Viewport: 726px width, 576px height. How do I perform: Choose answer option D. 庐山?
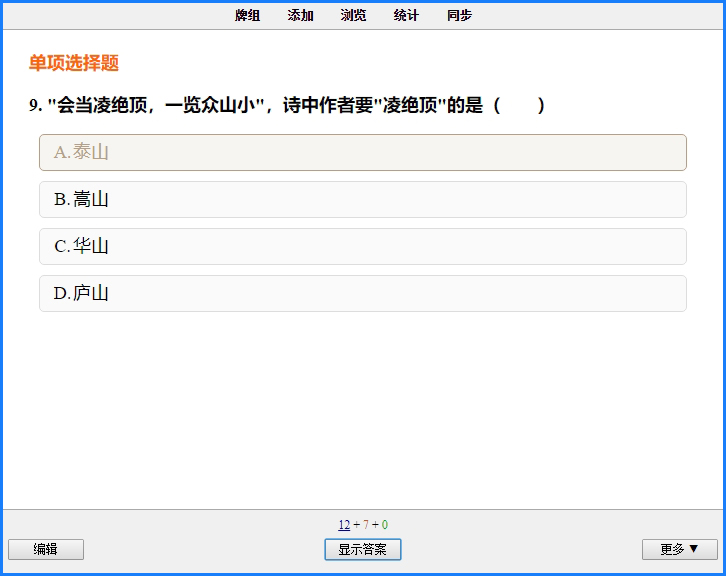point(363,294)
